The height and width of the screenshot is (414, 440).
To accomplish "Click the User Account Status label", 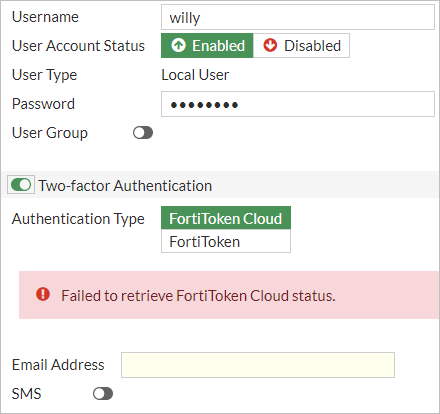I will tap(78, 46).
